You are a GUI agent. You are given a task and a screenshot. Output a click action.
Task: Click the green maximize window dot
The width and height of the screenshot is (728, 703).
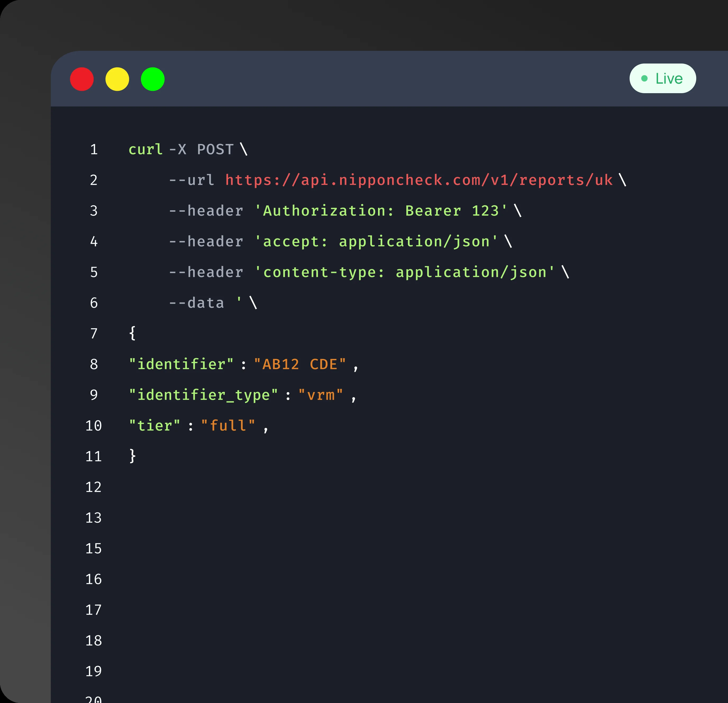click(x=153, y=79)
